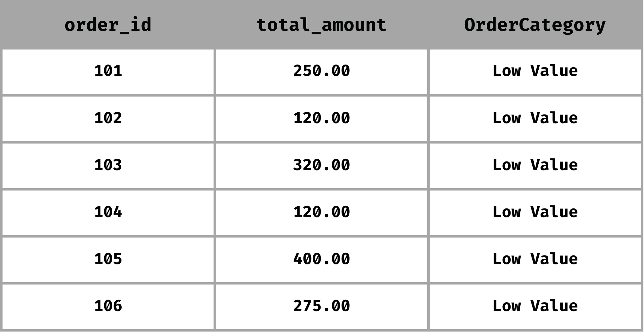Select the cell with order 101
This screenshot has height=332, width=644.
pyautogui.click(x=108, y=71)
